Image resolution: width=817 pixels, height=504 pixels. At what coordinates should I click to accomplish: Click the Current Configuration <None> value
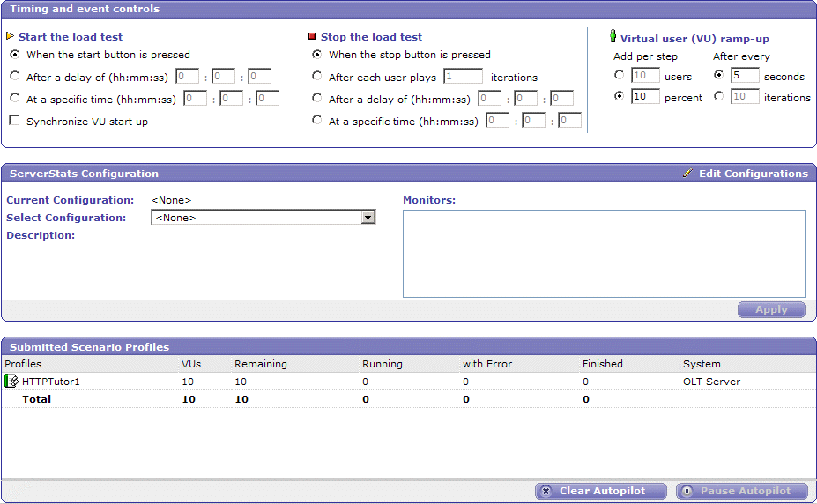tap(171, 200)
